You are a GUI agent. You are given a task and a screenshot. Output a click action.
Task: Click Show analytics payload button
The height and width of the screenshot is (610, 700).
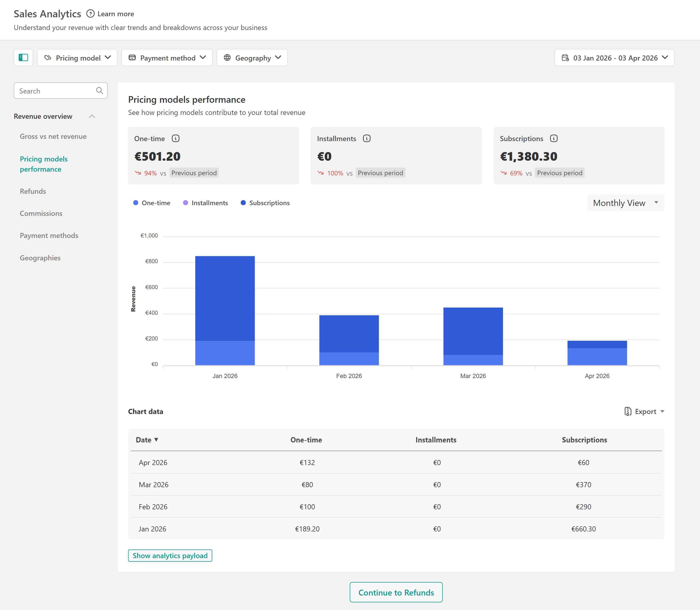[170, 556]
